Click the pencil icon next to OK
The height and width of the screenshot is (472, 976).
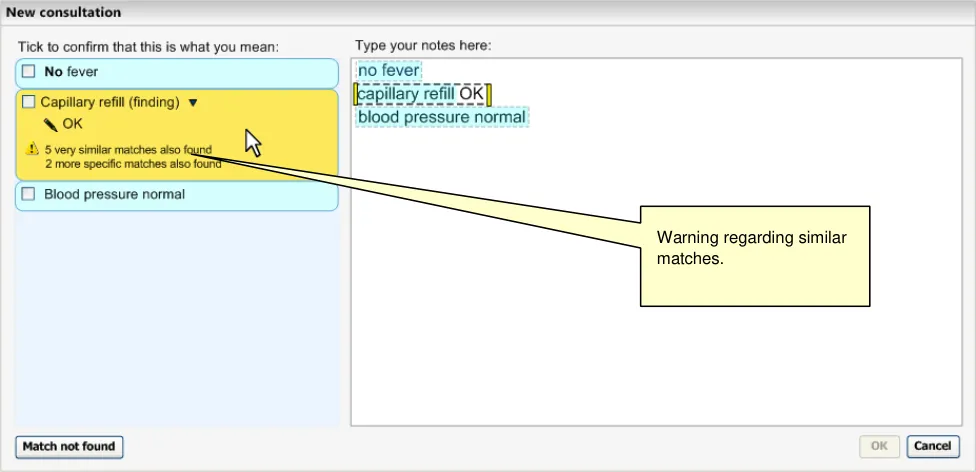50,125
